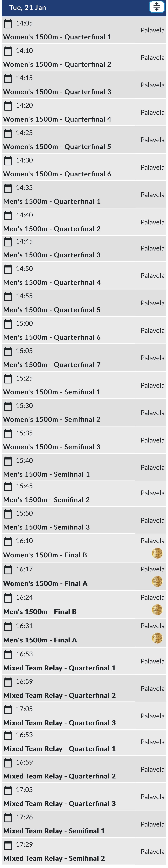Select Women's 1500m - Semifinal 3 entry
The image size is (168, 868).
click(52, 447)
